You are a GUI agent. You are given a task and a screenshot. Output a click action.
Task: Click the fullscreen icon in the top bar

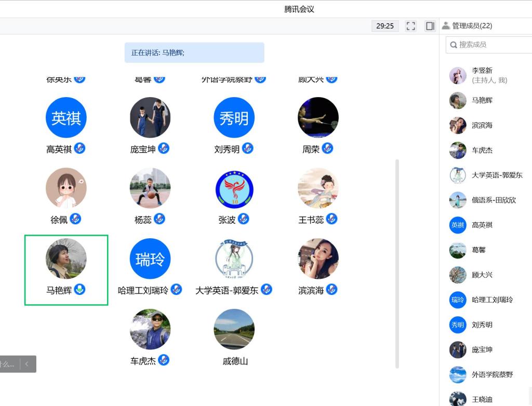pos(411,26)
